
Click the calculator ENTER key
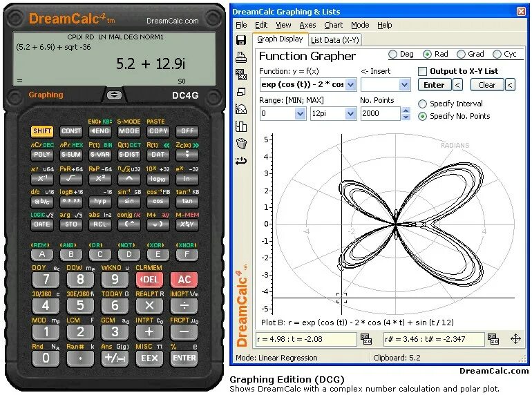(184, 358)
